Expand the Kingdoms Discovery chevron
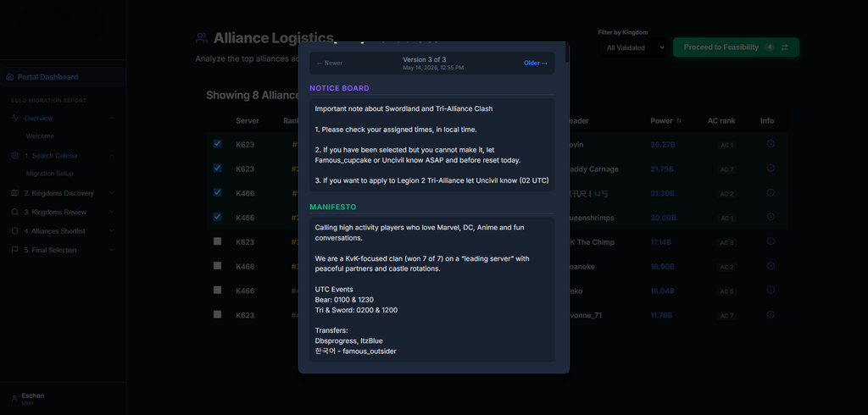This screenshot has height=415, width=868. pyautogui.click(x=112, y=193)
